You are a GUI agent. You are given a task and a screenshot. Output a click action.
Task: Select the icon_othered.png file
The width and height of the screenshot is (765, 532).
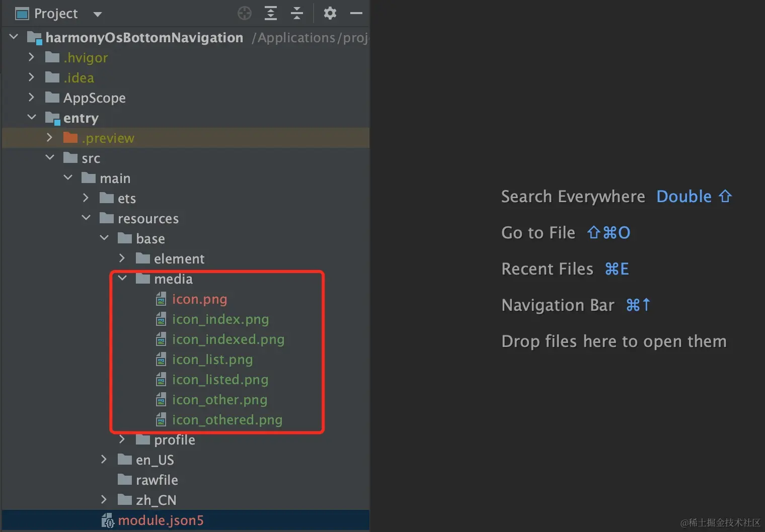pos(226,420)
